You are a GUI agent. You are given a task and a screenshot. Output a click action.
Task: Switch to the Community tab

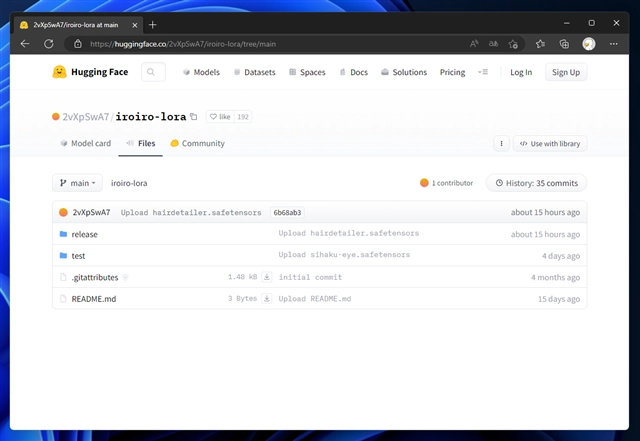pyautogui.click(x=198, y=143)
